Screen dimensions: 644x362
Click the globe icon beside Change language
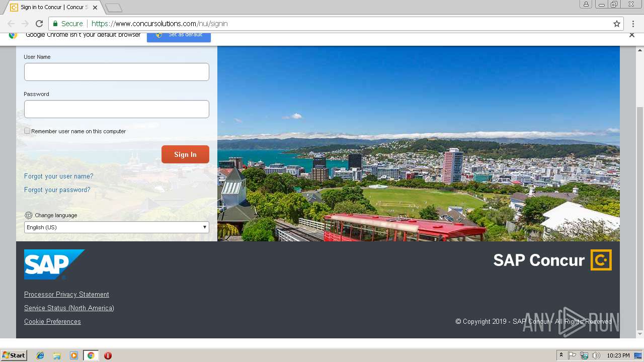tap(28, 215)
